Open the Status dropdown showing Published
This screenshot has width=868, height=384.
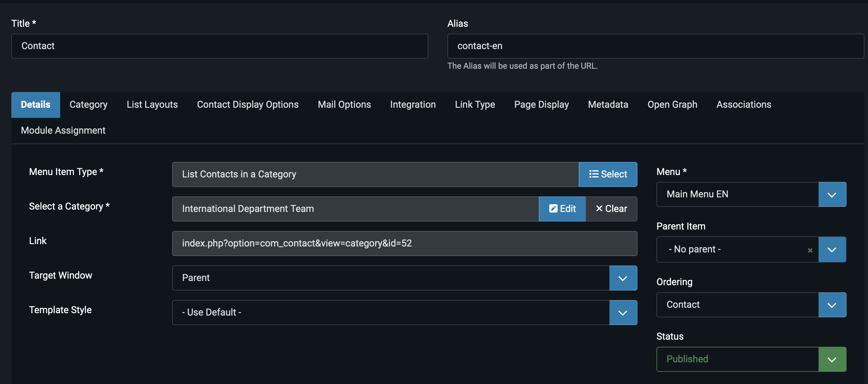coord(832,359)
